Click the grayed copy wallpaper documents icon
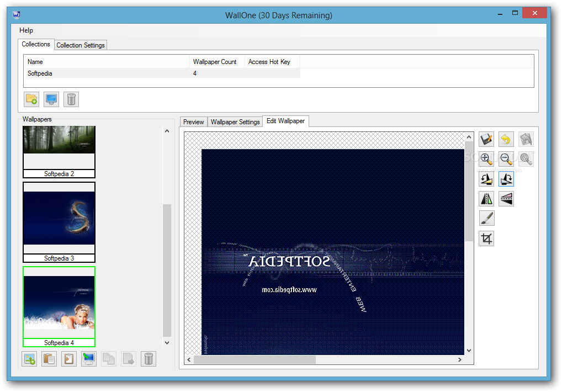This screenshot has height=392, width=562. click(x=109, y=359)
